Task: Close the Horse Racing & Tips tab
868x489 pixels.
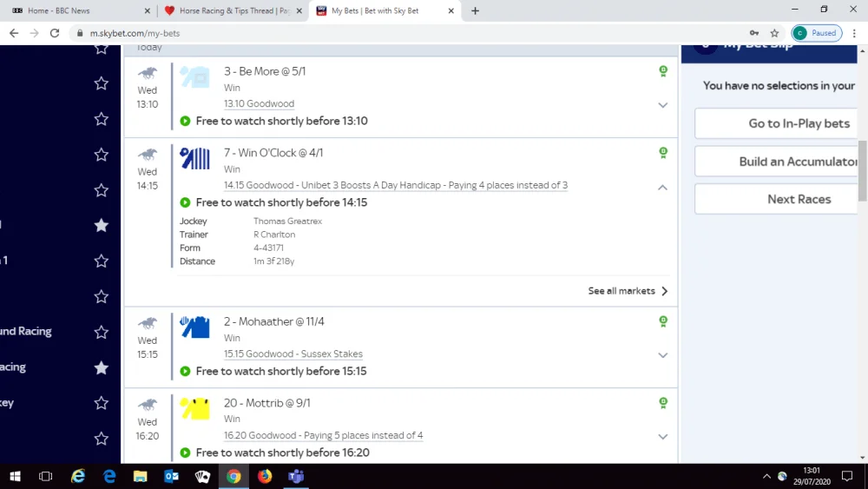Action: point(299,10)
